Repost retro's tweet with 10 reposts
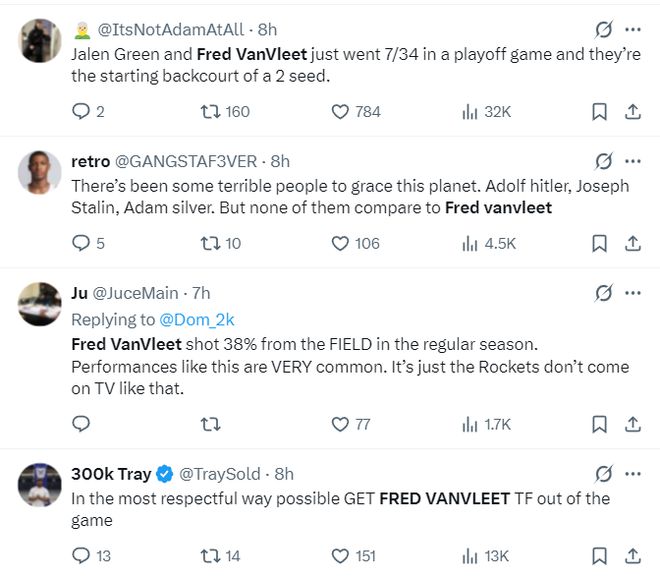 (210, 243)
